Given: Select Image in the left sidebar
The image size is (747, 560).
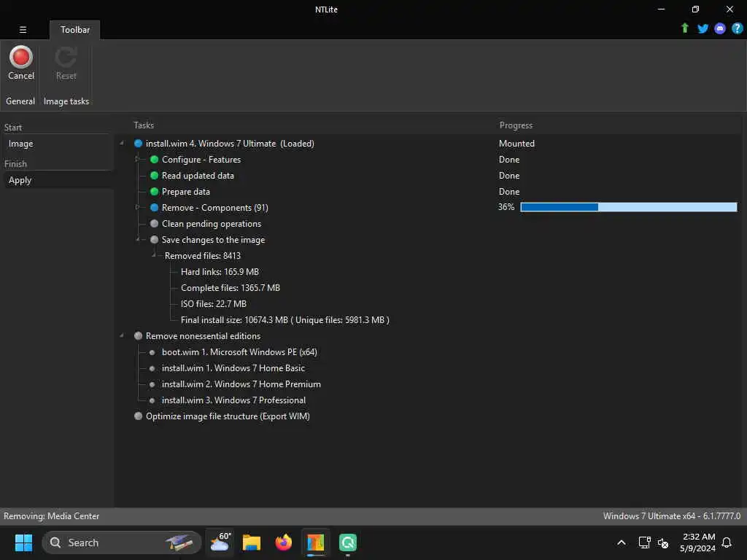Looking at the screenshot, I should point(20,144).
